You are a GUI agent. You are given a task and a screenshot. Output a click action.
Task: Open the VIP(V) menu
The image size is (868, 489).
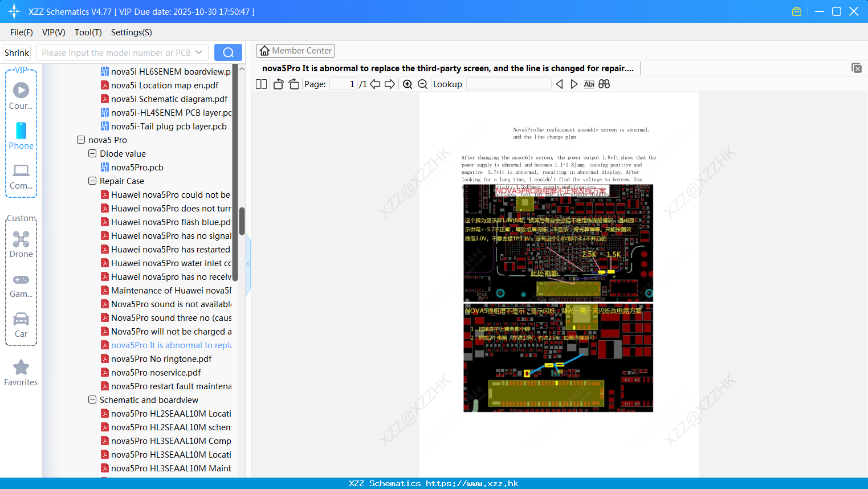tap(54, 32)
